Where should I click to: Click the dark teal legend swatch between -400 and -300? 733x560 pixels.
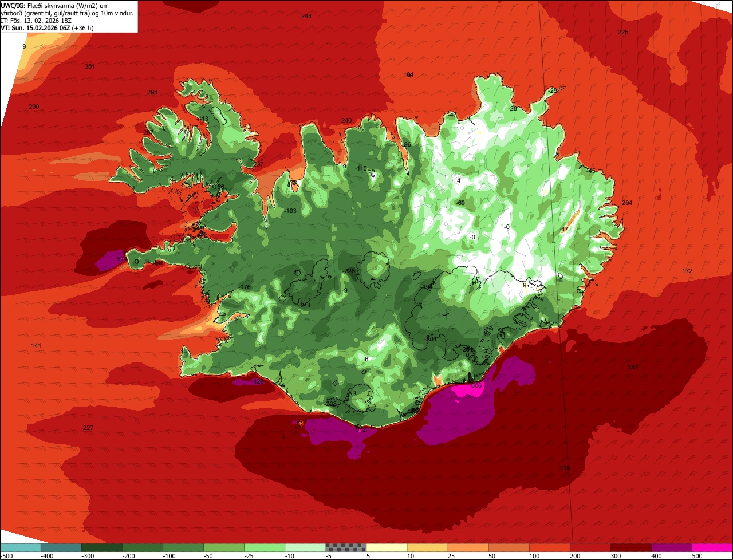click(x=61, y=547)
